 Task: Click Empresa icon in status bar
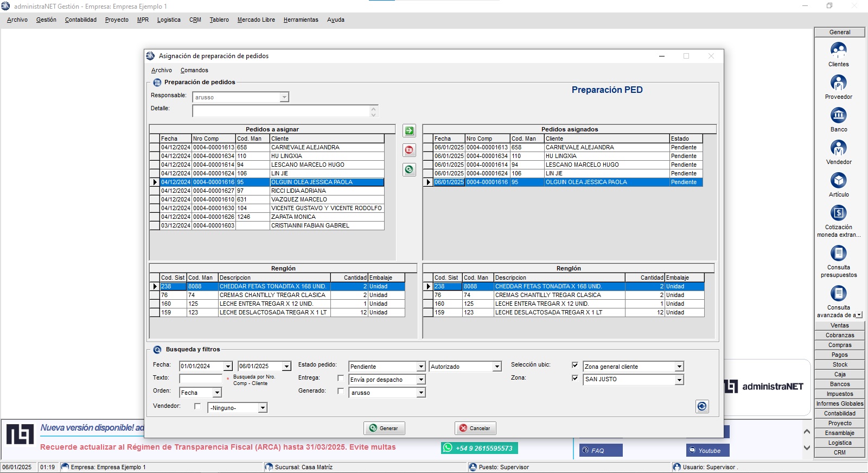click(65, 467)
